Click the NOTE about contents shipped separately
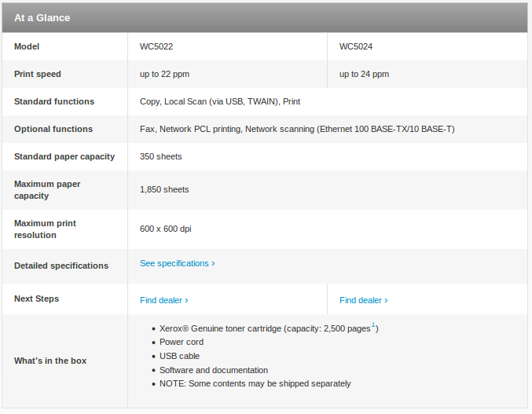 coord(255,384)
